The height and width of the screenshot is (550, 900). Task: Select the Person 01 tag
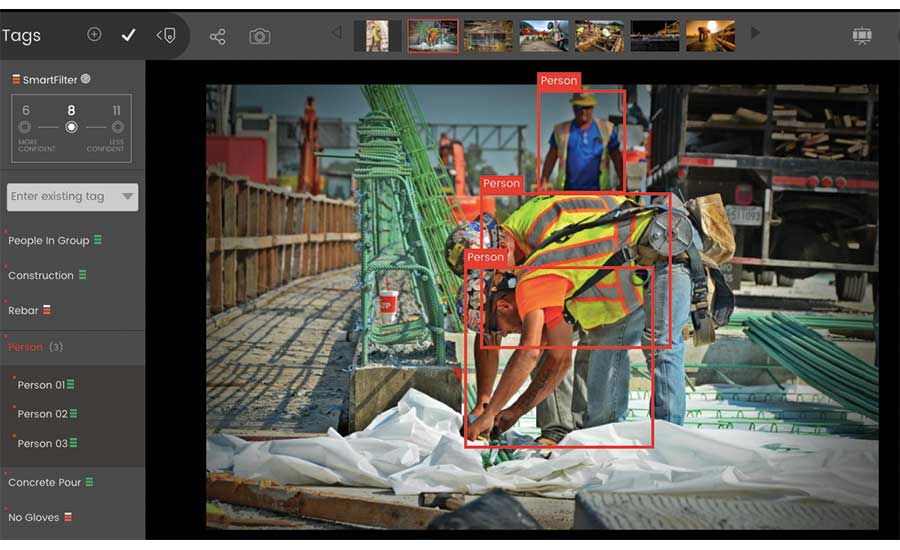41,385
